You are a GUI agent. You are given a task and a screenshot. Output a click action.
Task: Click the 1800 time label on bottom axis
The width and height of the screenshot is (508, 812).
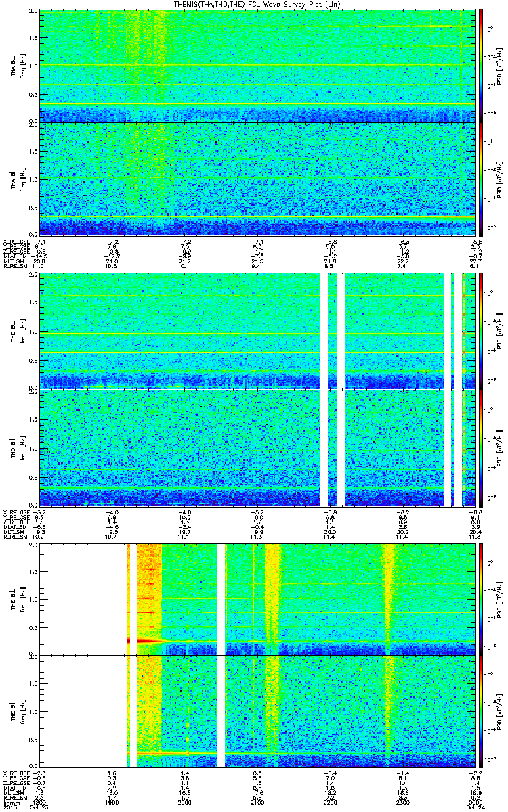point(39,803)
